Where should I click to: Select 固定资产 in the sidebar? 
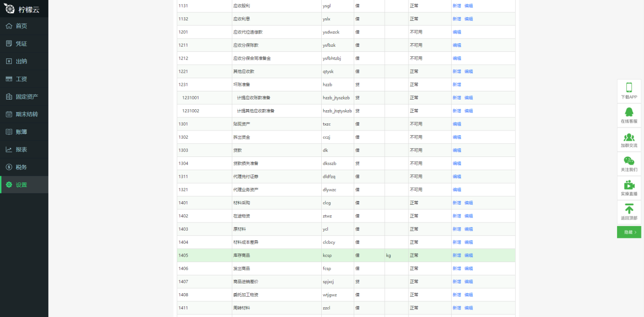[x=26, y=97]
